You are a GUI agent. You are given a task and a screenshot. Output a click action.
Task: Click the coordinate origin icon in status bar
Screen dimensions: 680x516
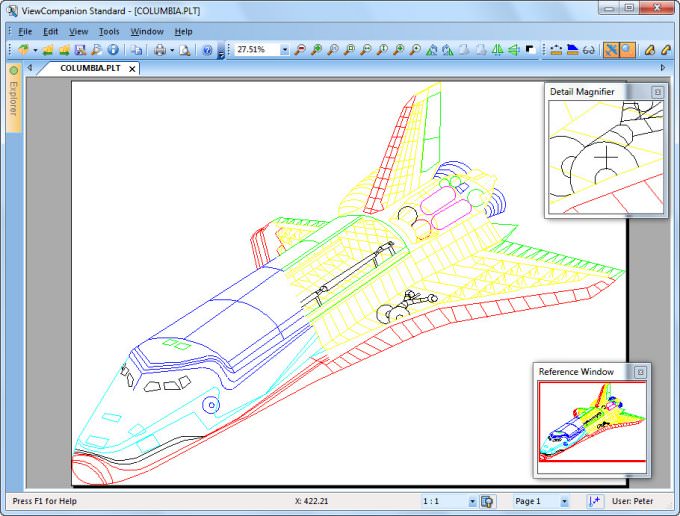coord(595,502)
